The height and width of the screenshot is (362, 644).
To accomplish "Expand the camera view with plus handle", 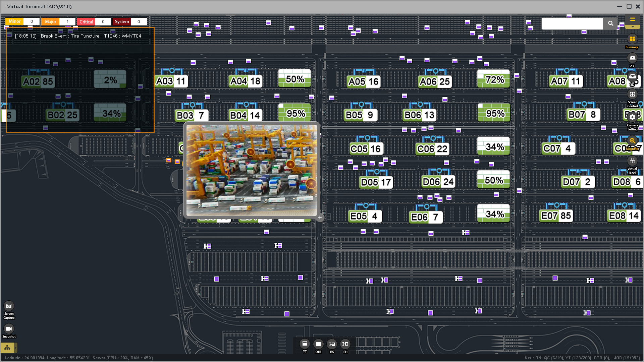I will click(x=320, y=218).
